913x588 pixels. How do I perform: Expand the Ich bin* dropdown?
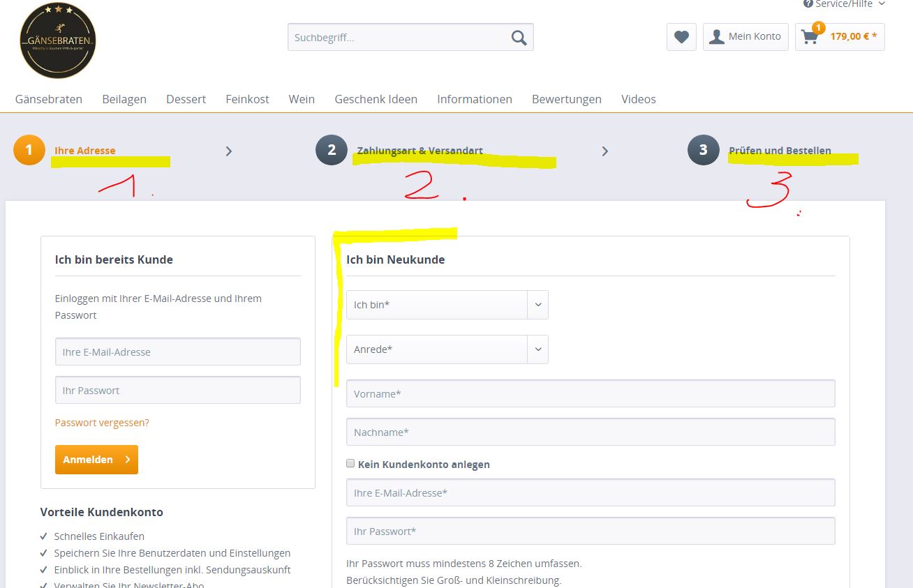coord(447,305)
